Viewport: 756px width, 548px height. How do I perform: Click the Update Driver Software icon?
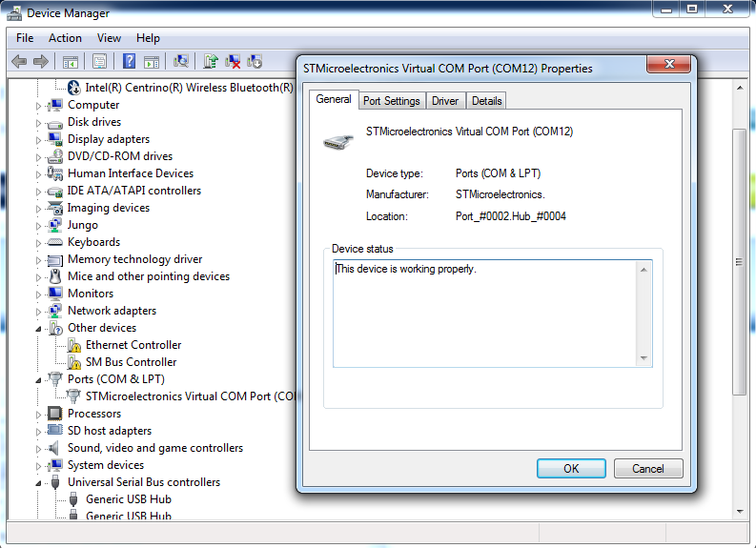click(x=211, y=61)
